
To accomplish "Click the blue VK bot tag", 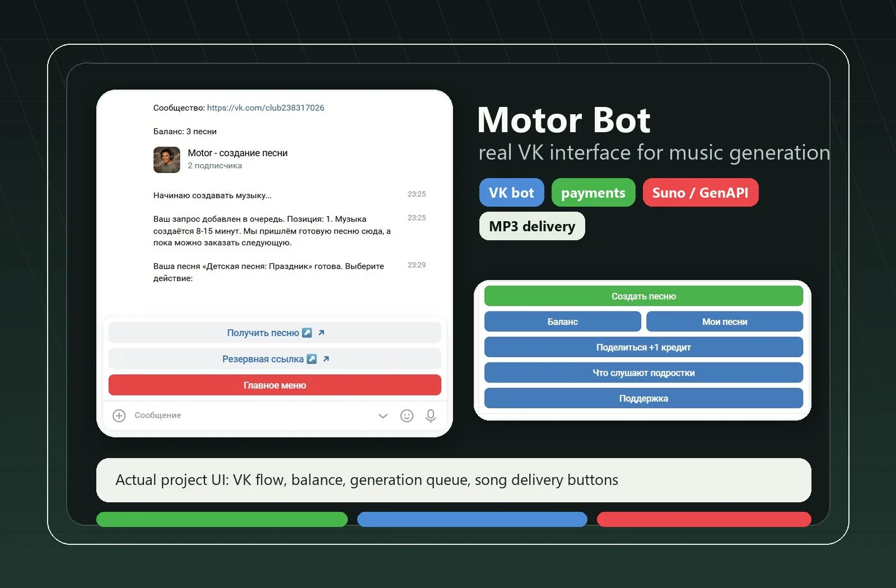I will (511, 193).
